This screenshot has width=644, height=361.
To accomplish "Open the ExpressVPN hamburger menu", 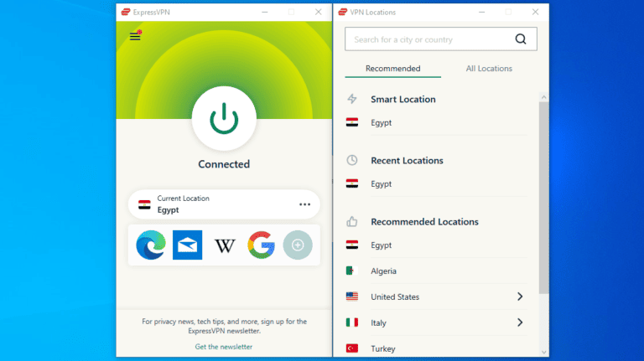I will click(x=135, y=36).
